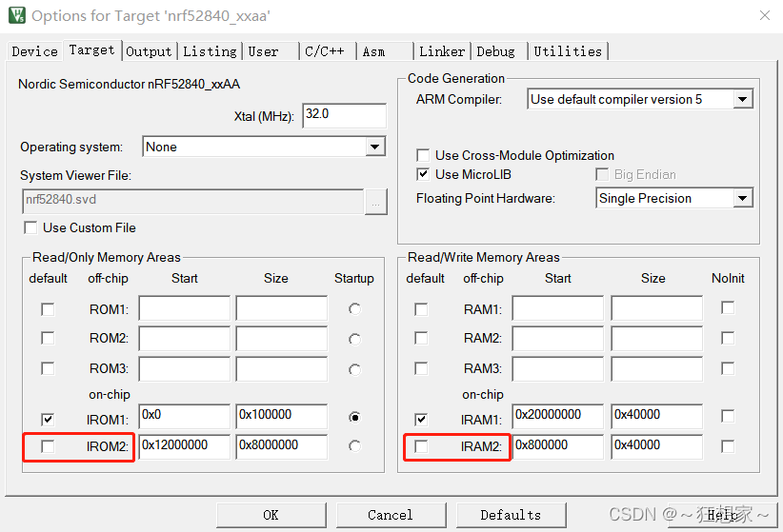Edit the Xtal (MHz) value field

click(x=345, y=115)
